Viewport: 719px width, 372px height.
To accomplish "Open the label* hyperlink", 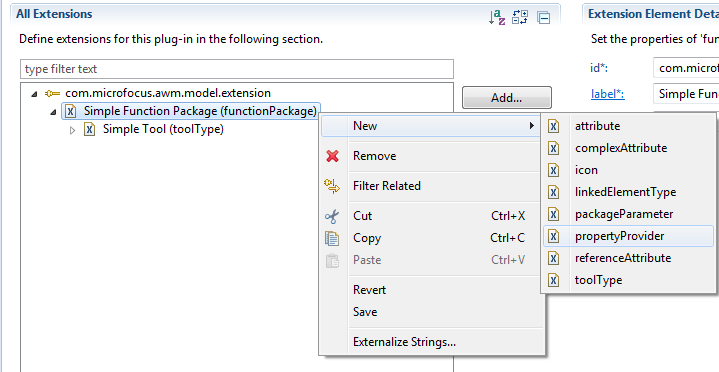I will click(x=608, y=94).
